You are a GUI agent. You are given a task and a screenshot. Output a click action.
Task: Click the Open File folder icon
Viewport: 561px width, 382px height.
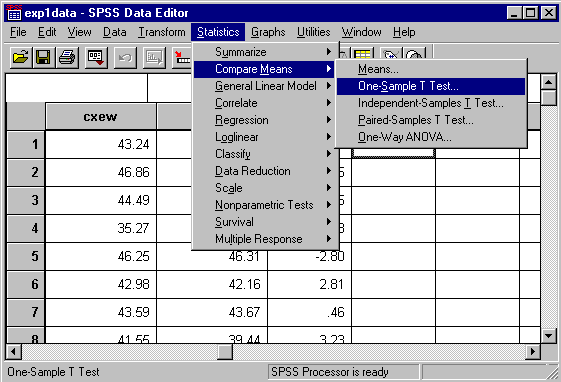[20, 58]
